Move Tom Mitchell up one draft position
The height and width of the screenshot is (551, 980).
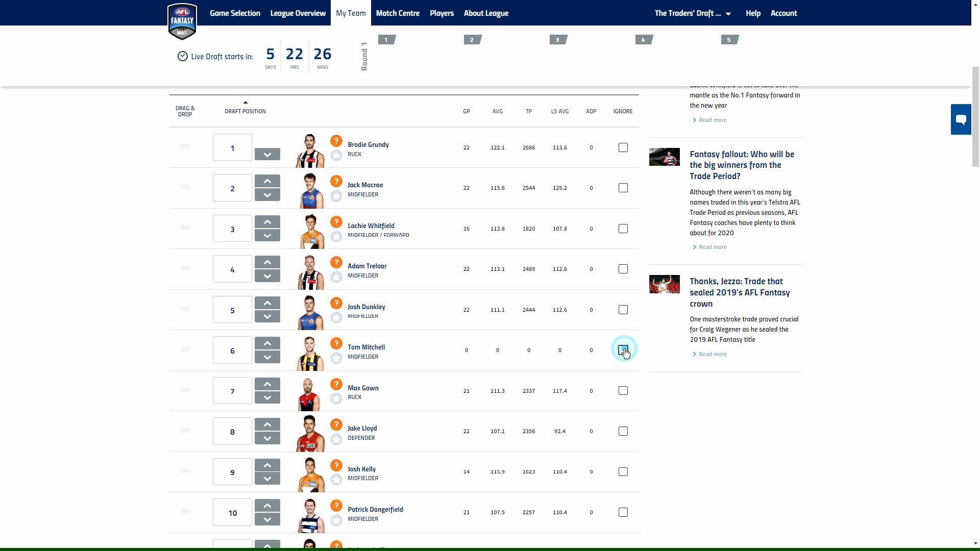pyautogui.click(x=267, y=343)
